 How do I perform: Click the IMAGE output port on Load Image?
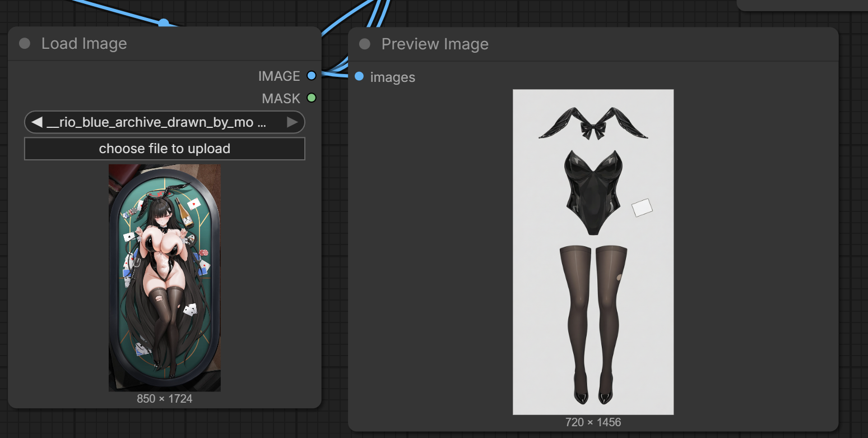[312, 76]
